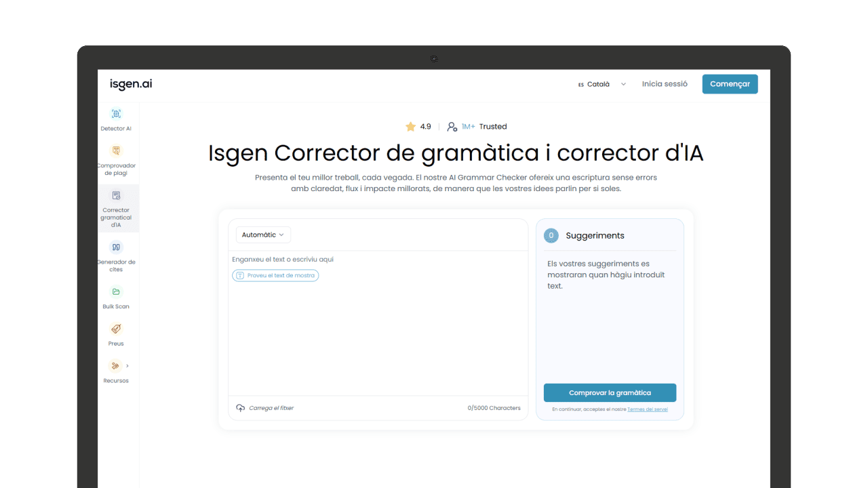Open the Comprovador de plagi tool
The height and width of the screenshot is (488, 868).
[116, 151]
